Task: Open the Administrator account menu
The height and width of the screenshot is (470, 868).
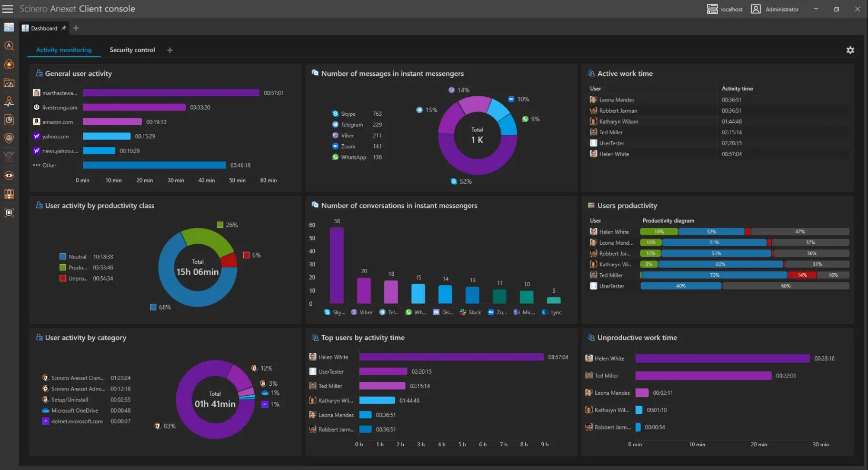Action: point(775,9)
